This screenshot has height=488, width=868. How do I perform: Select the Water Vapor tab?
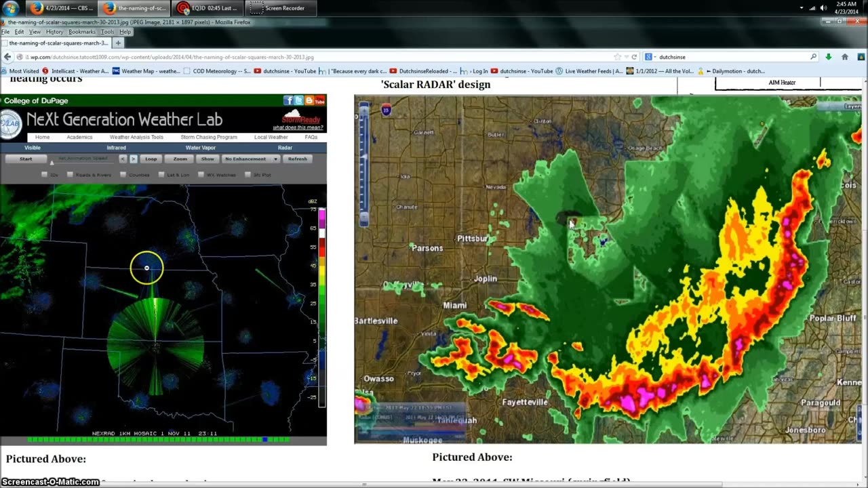point(201,147)
